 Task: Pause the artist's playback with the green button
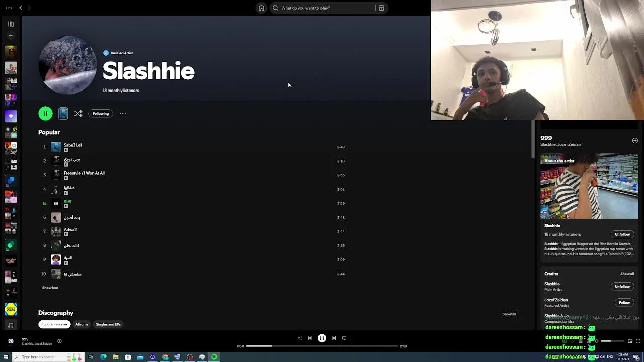coord(45,113)
